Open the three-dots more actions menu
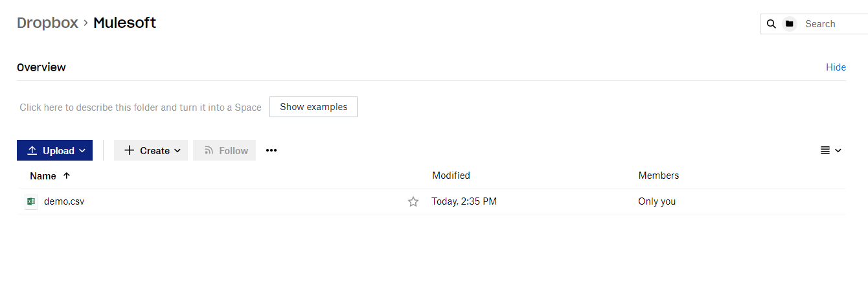Screen dimensions: 868x283 coord(271,150)
